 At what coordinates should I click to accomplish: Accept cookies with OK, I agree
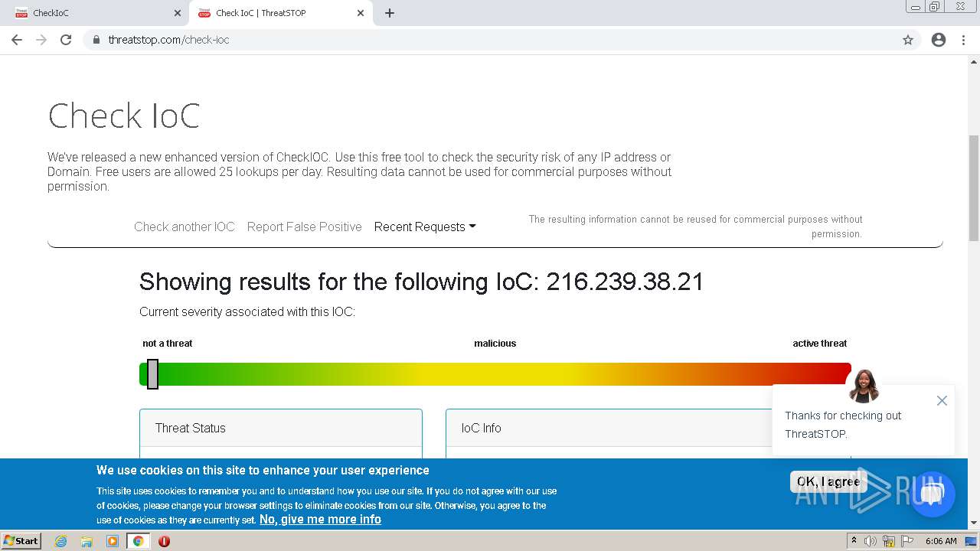[828, 481]
